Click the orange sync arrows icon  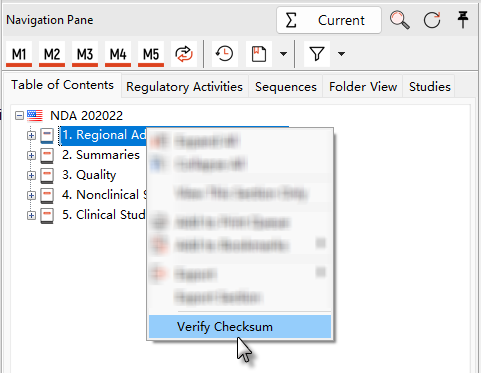point(184,54)
